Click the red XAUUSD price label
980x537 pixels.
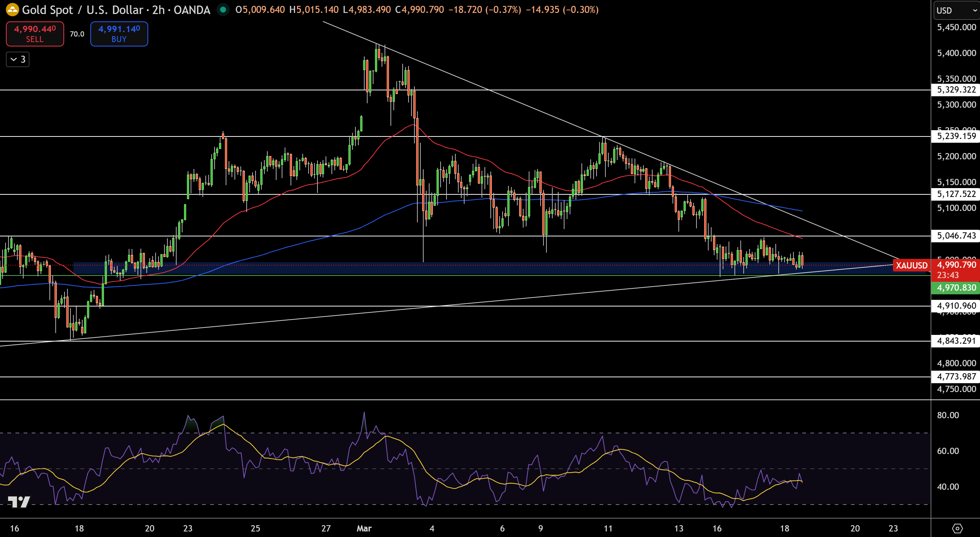911,265
